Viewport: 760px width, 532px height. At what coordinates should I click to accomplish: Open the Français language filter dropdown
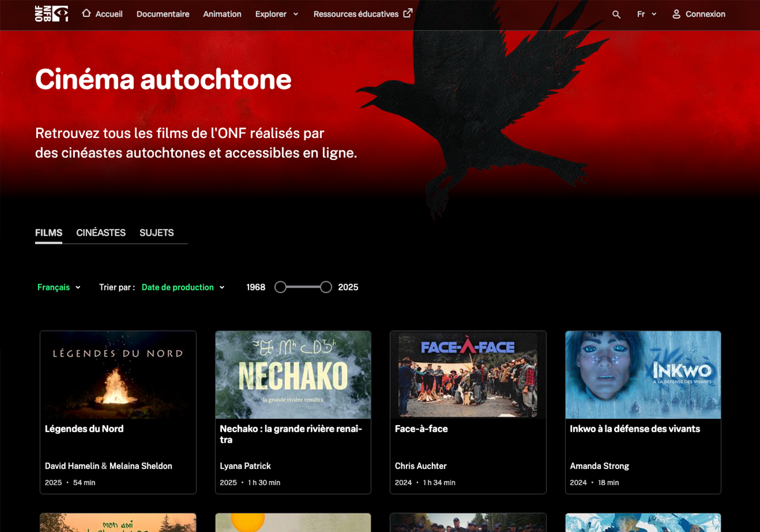click(x=59, y=287)
